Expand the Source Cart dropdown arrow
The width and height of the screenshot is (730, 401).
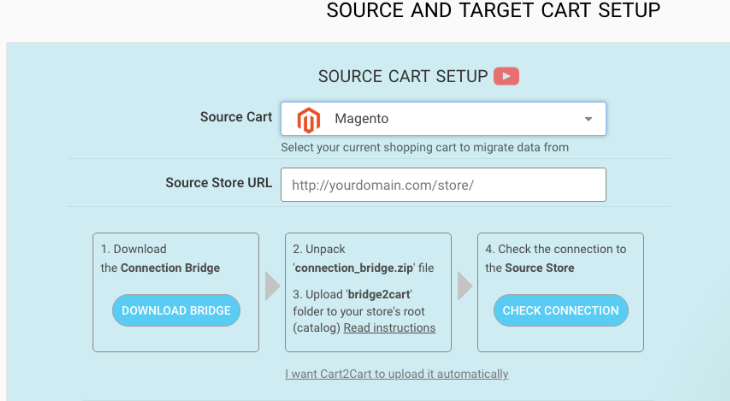click(588, 119)
